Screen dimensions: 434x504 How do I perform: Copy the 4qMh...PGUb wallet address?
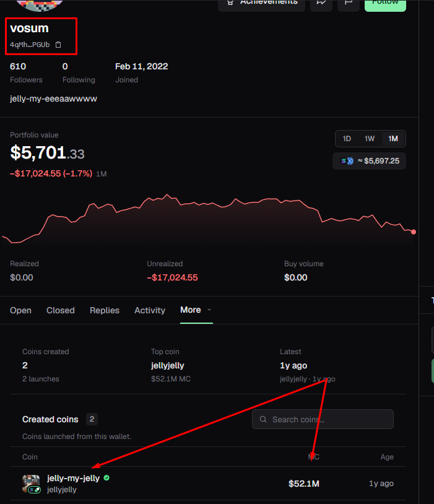pos(58,45)
